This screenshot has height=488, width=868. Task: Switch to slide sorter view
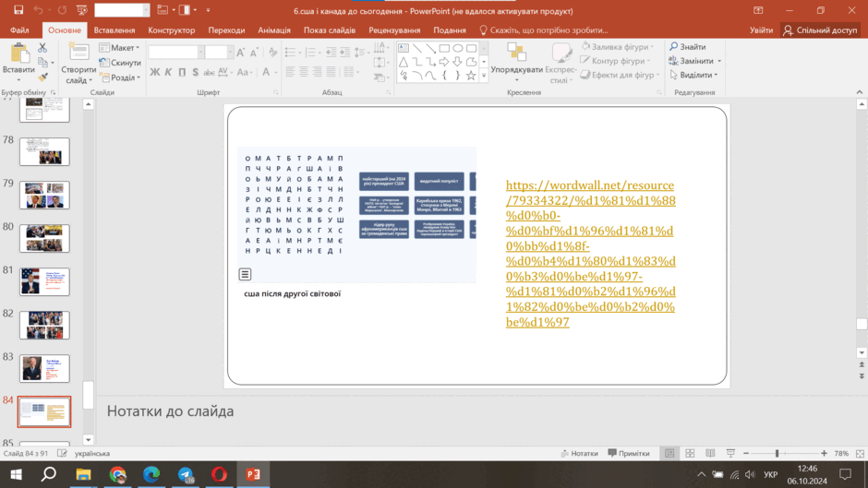click(x=690, y=453)
